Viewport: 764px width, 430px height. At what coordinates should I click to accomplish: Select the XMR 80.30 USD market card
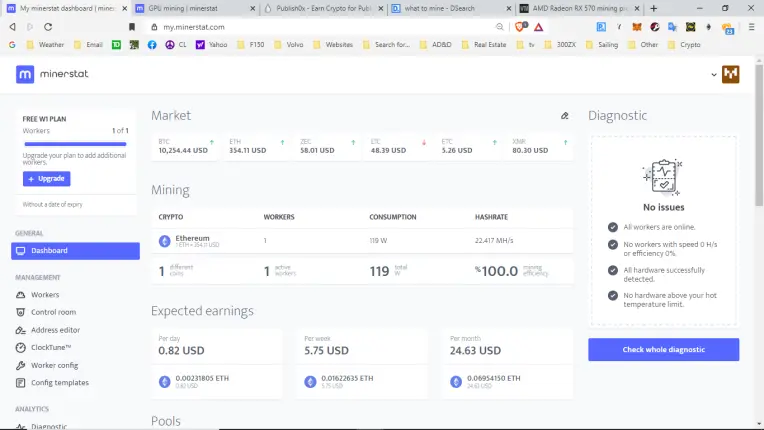540,147
